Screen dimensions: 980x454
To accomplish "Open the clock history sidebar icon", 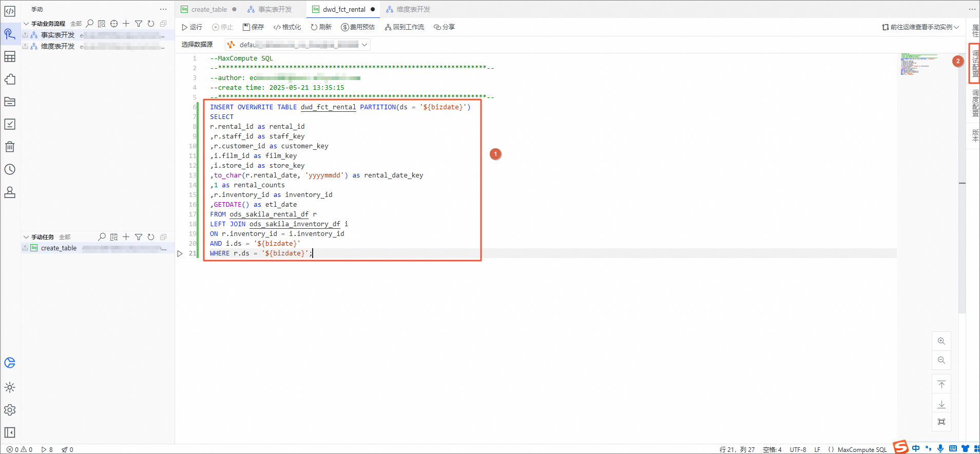I will (x=10, y=169).
